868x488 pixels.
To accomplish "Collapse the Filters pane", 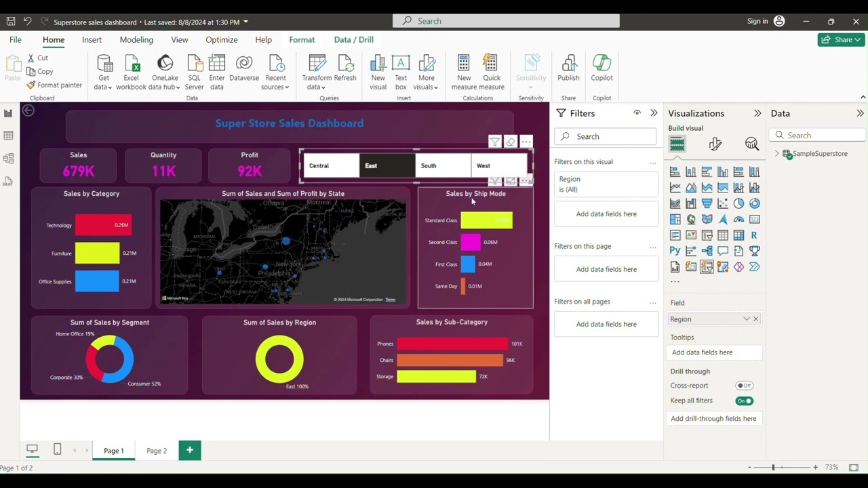I will tap(654, 113).
